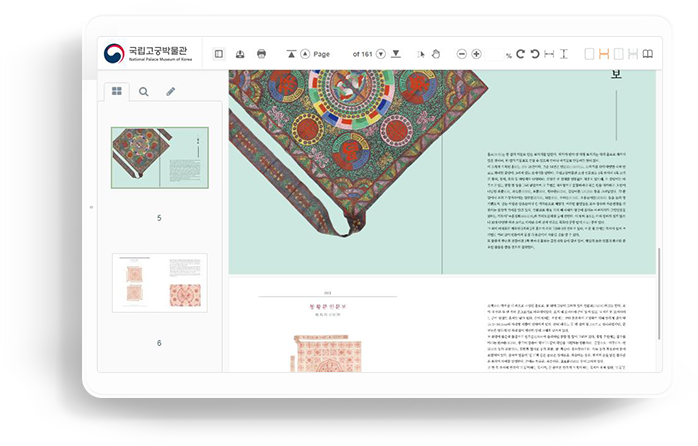Zoom out with the minus button

(x=461, y=53)
